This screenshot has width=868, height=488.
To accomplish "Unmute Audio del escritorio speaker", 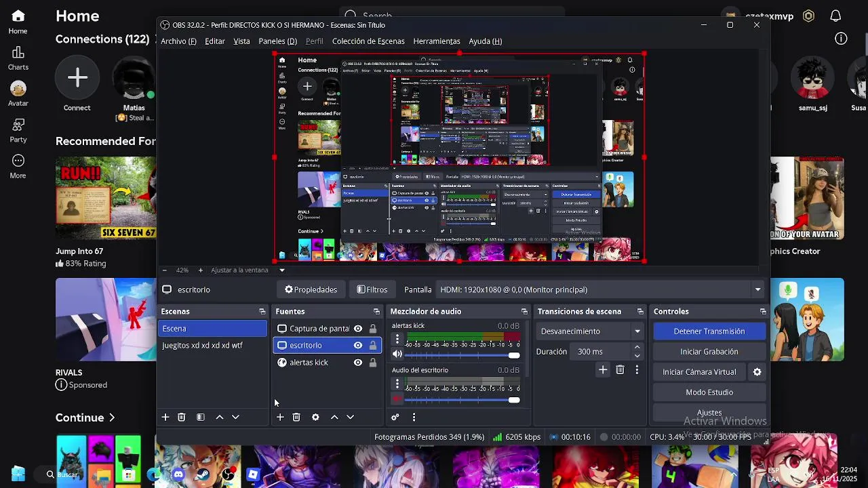I will coord(397,399).
